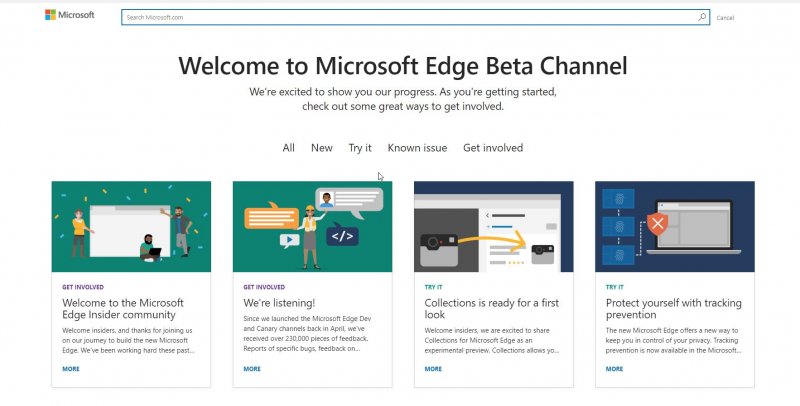Cancel the search
This screenshot has width=800, height=406.
point(725,18)
